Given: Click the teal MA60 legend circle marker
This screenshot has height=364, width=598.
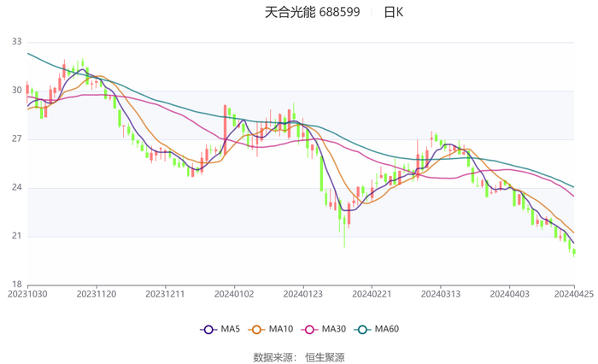Looking at the screenshot, I should [x=362, y=329].
